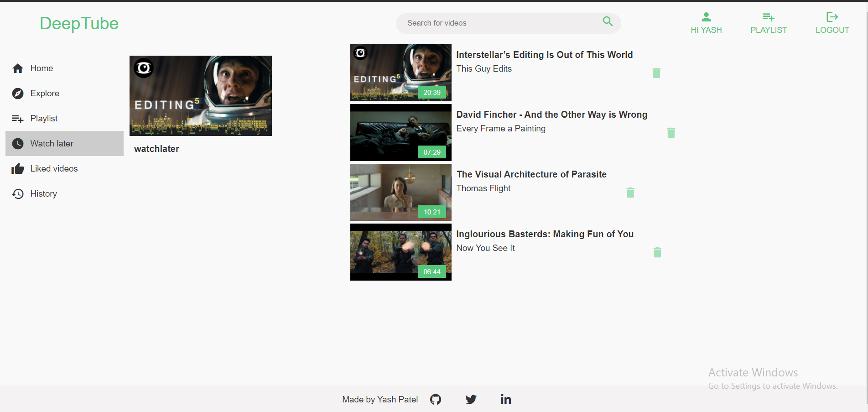Delete Interstellar's Editing video with trash icon
The image size is (868, 412).
656,73
